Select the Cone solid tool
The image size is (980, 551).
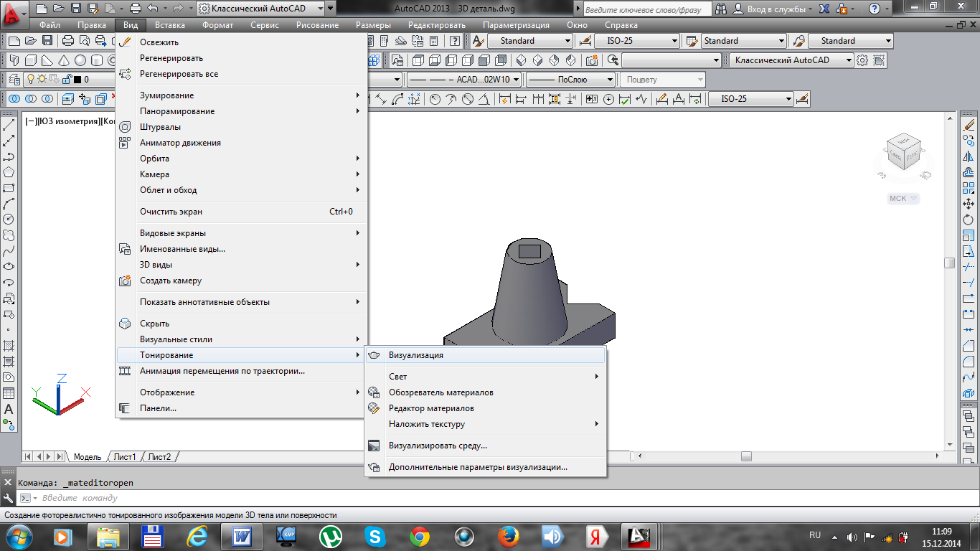coord(64,60)
